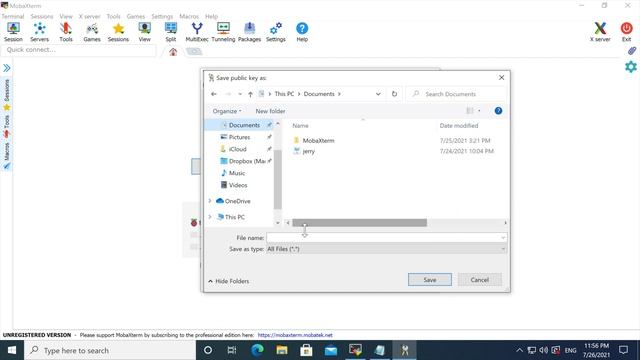Viewport: 640px width, 360px height.
Task: Open the Save as type dropdown
Action: point(387,249)
